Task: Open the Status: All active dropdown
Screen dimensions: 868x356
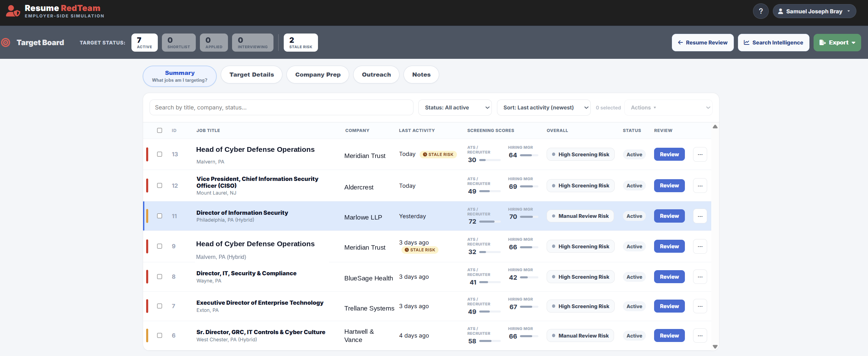Action: [455, 108]
